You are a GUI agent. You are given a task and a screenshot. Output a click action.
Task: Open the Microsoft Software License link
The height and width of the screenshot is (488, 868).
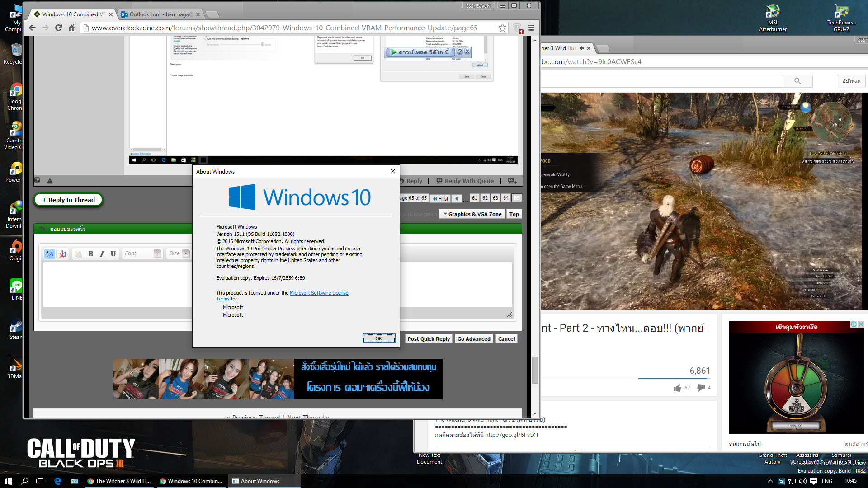[x=319, y=293]
